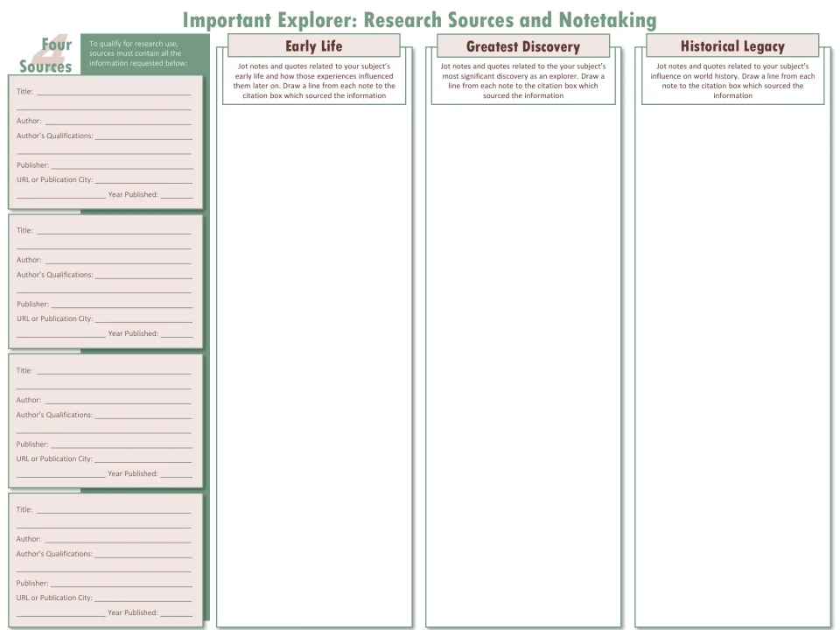Viewport: 840px width, 630px height.
Task: Click the Historical Legacy instructions paragraph
Action: tap(732, 80)
